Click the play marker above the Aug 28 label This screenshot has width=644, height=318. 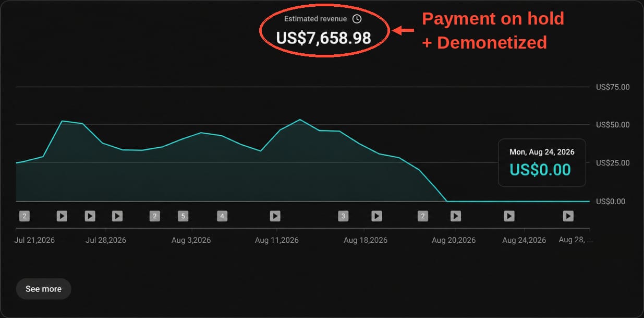point(568,216)
